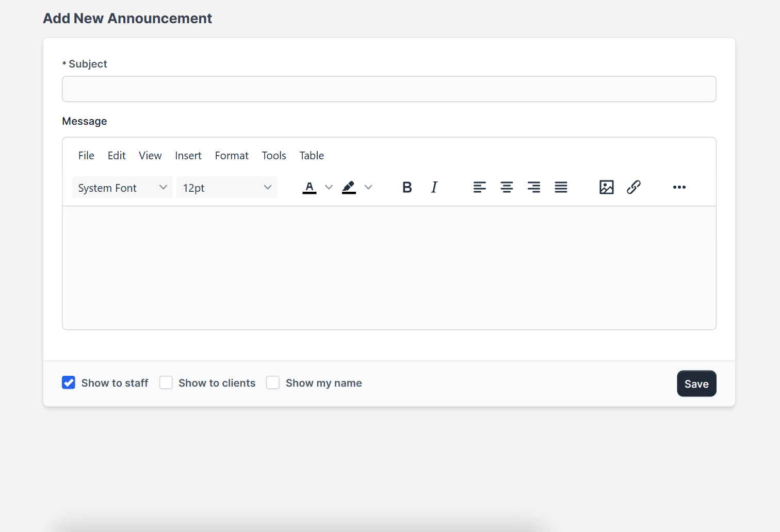This screenshot has width=780, height=532.
Task: Insert a link with the chain icon
Action: pyautogui.click(x=633, y=187)
